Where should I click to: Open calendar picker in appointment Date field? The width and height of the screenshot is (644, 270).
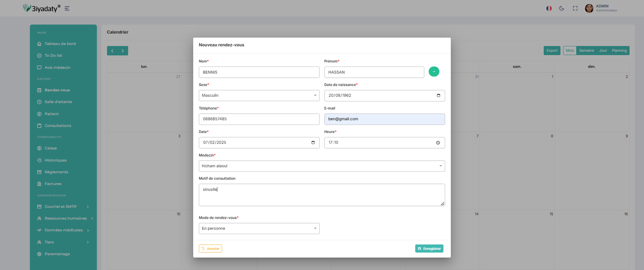[x=313, y=143]
